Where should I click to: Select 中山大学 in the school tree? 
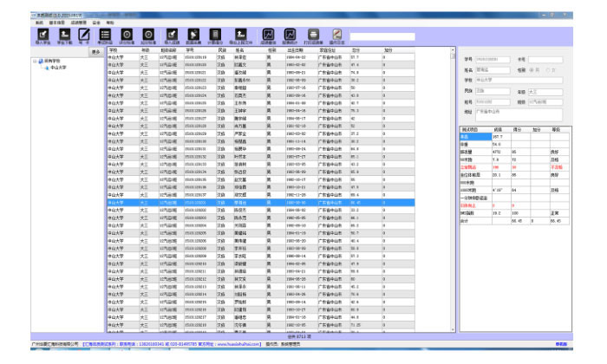(59, 68)
